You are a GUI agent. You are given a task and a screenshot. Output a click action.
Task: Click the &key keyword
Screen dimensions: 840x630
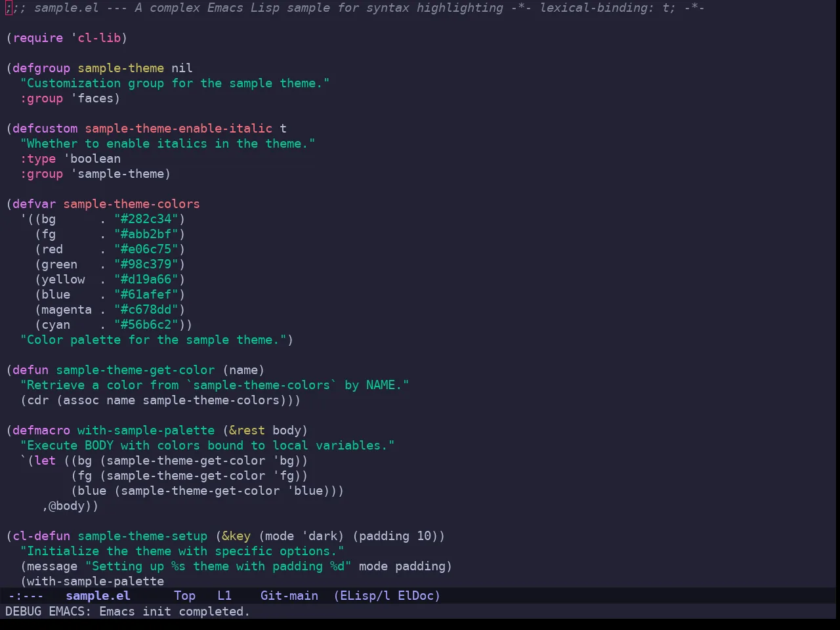point(236,536)
